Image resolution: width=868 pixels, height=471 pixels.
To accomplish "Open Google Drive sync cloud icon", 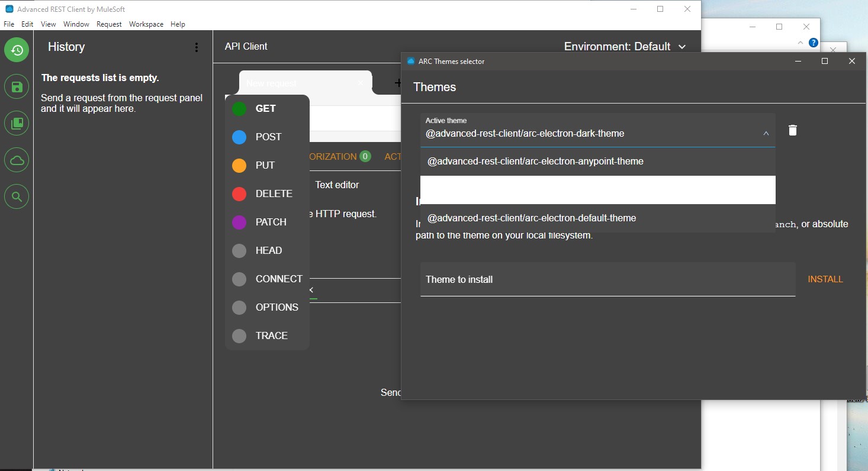I will pyautogui.click(x=17, y=160).
